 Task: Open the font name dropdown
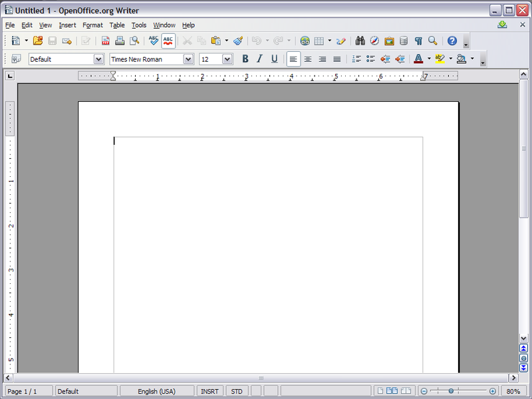[188, 59]
